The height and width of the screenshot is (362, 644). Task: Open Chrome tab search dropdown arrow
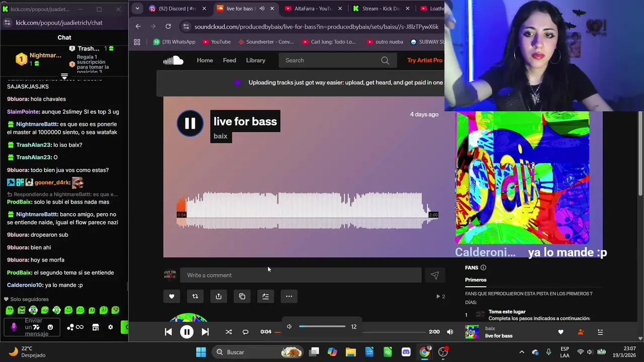tap(137, 9)
